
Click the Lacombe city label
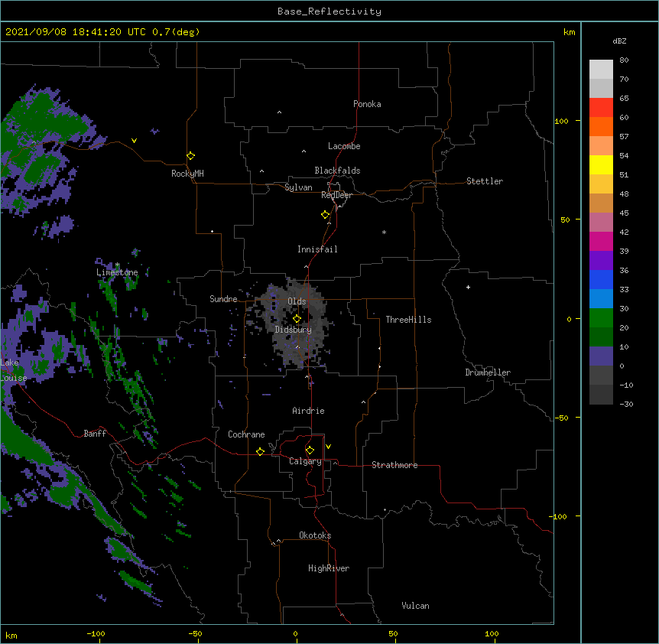click(344, 146)
